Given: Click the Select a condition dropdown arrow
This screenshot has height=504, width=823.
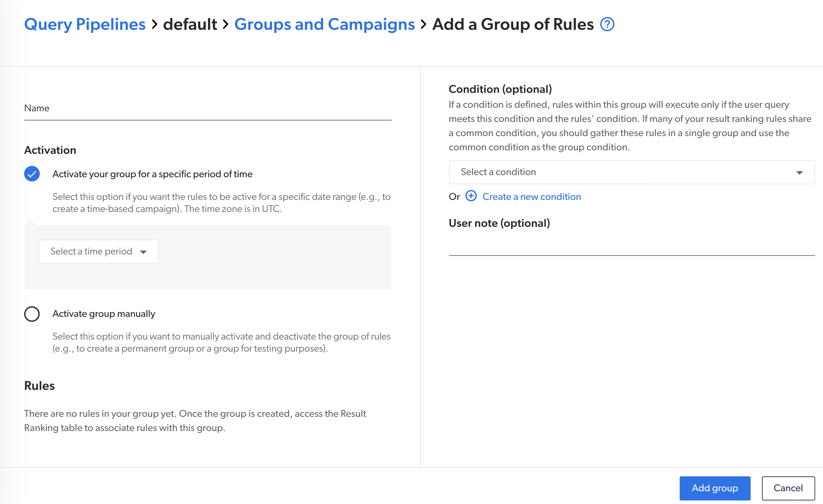Looking at the screenshot, I should [x=799, y=173].
